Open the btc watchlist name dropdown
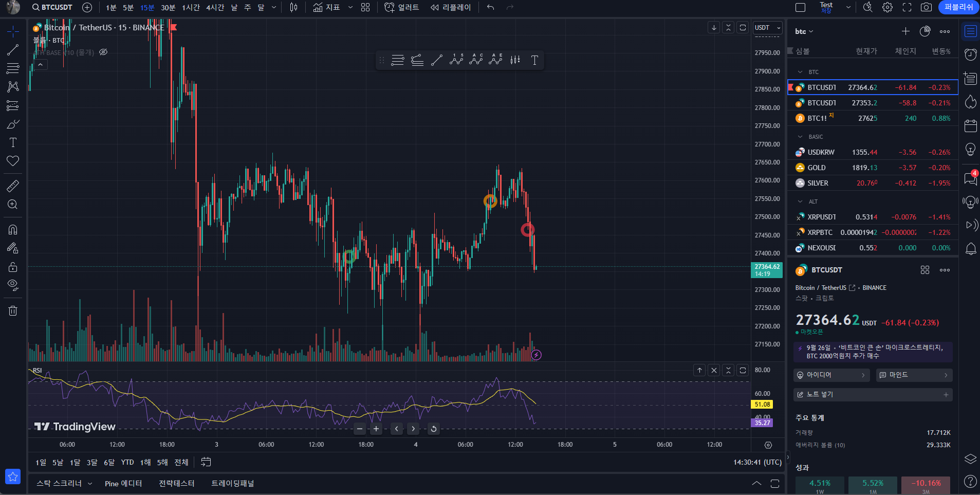The width and height of the screenshot is (980, 495). point(804,31)
